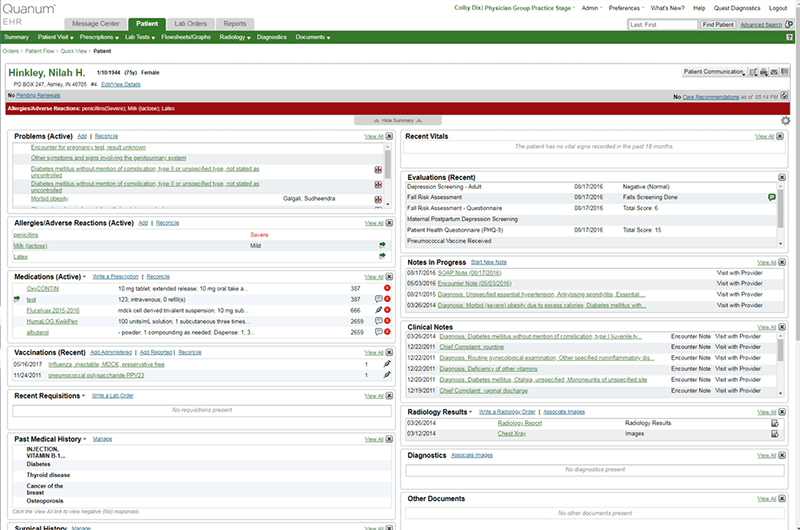Switch to the Lab Orders tab

[191, 24]
